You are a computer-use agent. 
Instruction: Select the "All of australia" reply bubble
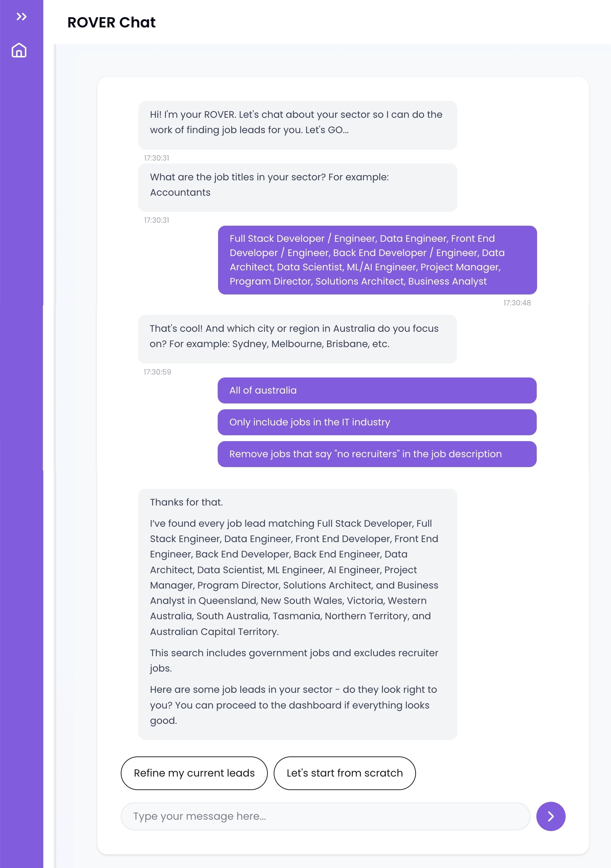tap(377, 390)
